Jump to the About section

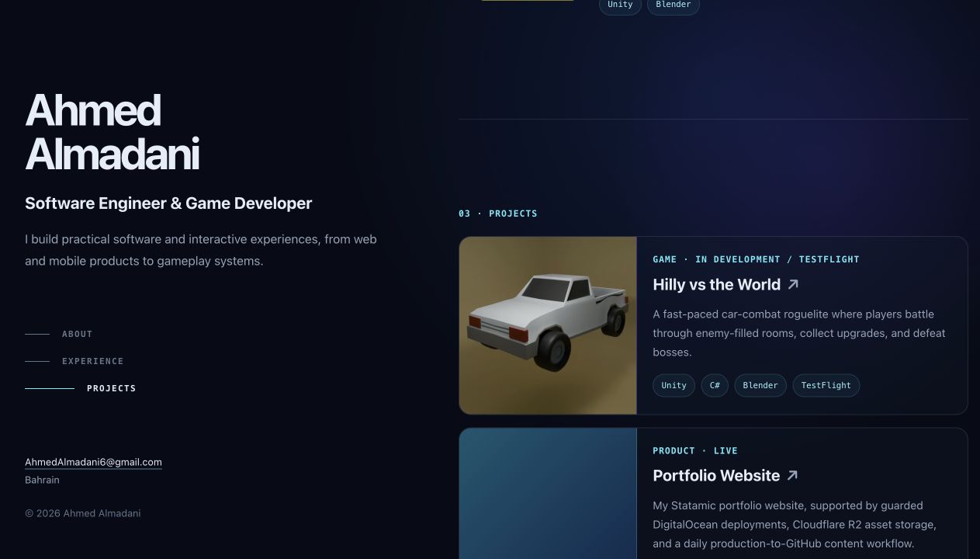click(59, 334)
